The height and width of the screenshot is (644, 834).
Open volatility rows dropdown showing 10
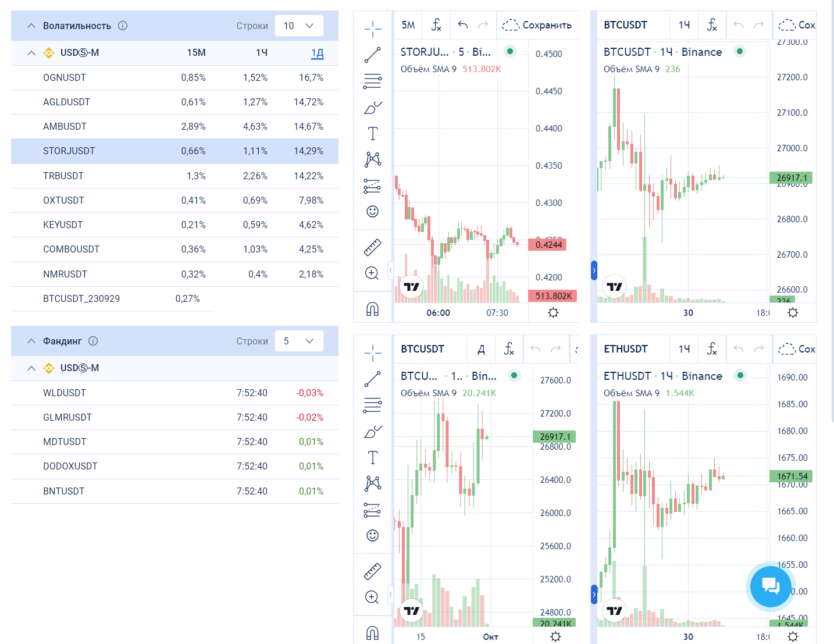299,26
